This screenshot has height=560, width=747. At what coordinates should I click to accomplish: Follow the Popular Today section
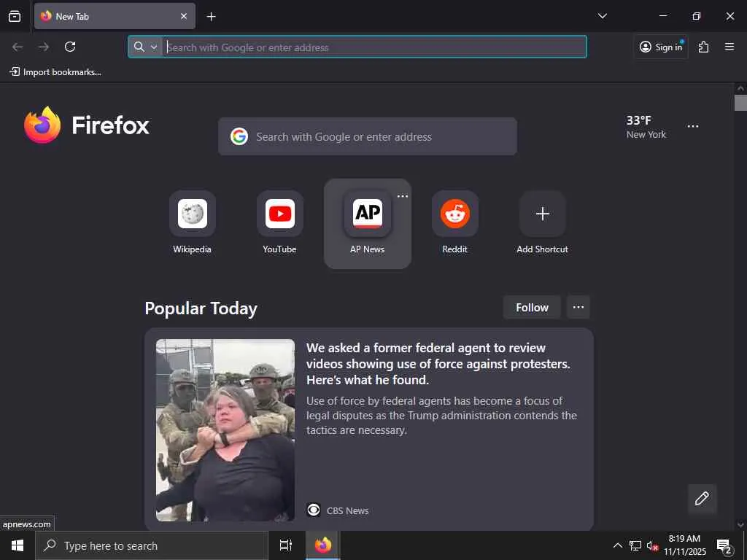(532, 308)
